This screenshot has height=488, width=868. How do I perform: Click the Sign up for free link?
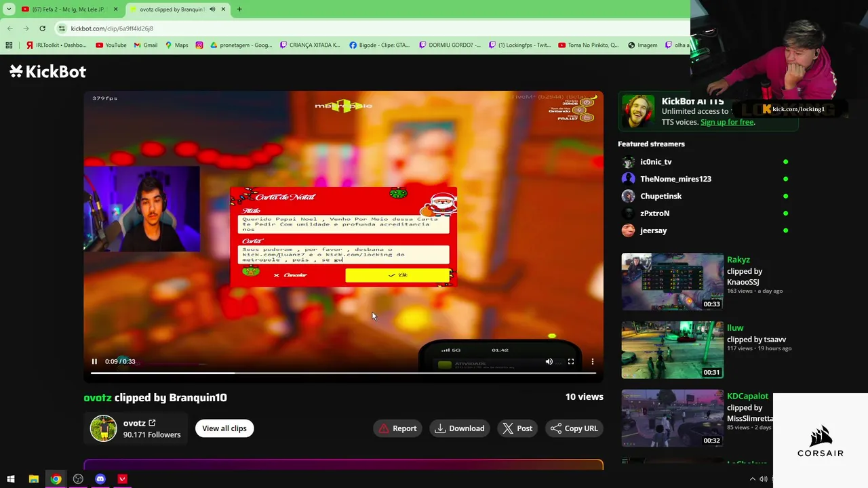(x=727, y=122)
